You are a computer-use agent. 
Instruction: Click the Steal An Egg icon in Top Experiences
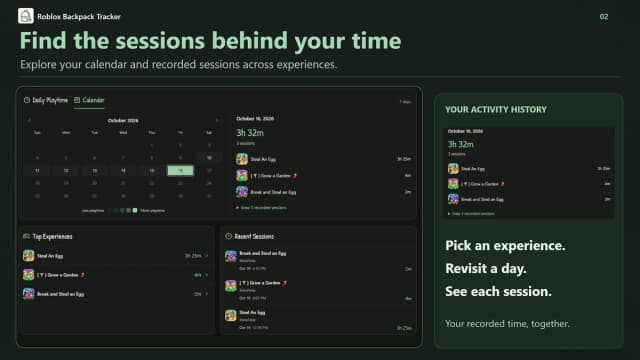click(29, 256)
